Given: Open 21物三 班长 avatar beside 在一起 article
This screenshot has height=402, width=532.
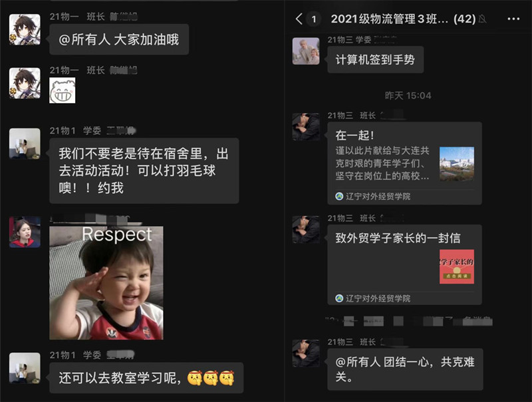Looking at the screenshot, I should (x=306, y=127).
